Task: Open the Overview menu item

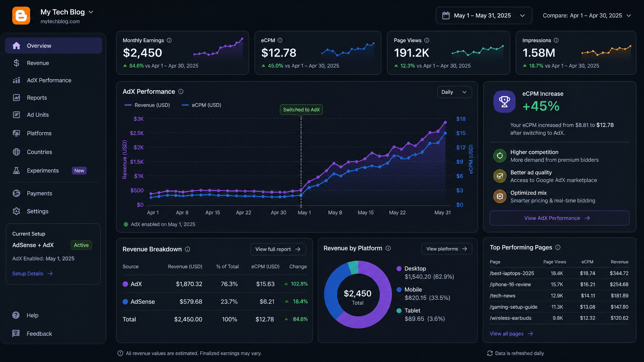Action: pos(54,46)
